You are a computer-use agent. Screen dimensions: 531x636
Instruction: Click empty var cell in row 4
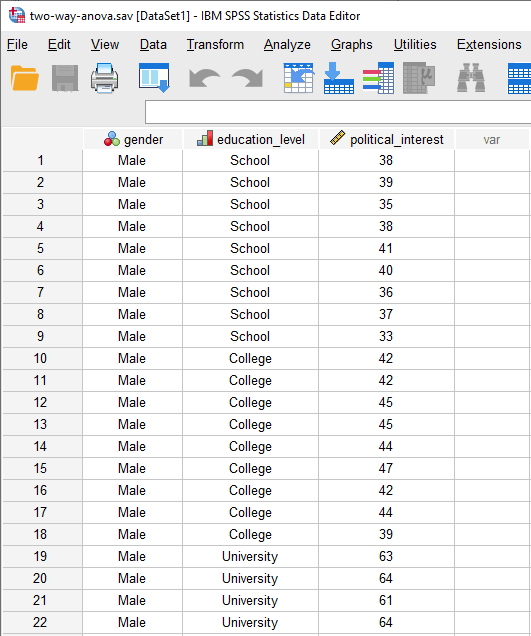pos(492,226)
